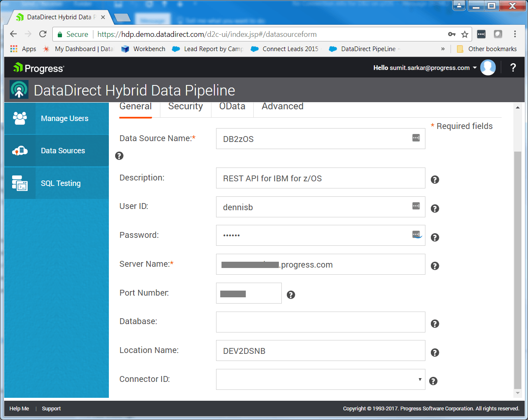The width and height of the screenshot is (528, 420).
Task: Select the Data Sources sidebar icon
Action: tap(20, 150)
